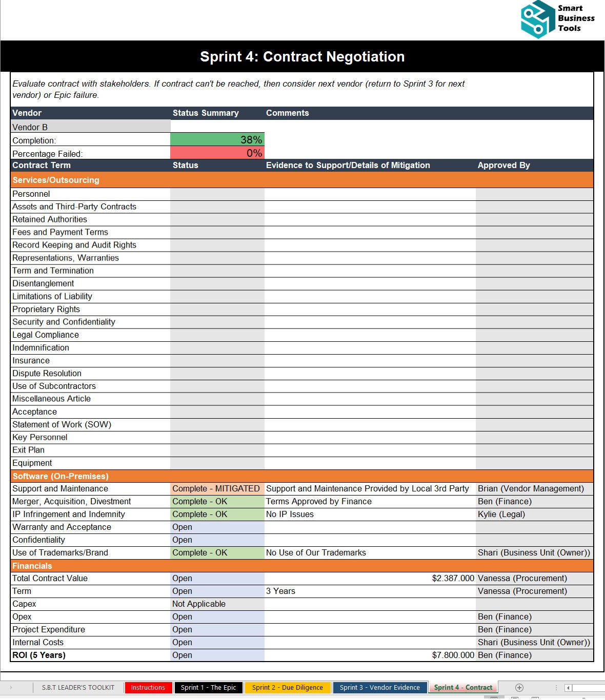Click the Zoom Out minus icon

click(x=583, y=698)
